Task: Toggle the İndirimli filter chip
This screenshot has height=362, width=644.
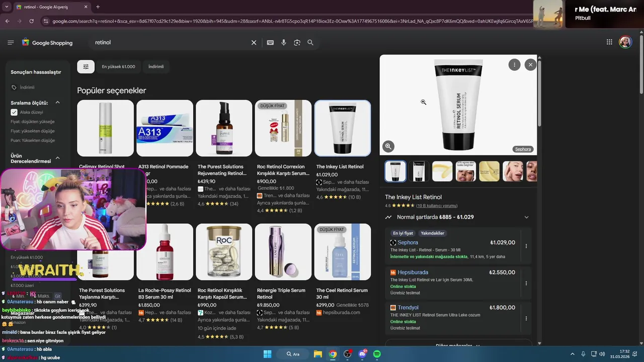Action: click(156, 66)
